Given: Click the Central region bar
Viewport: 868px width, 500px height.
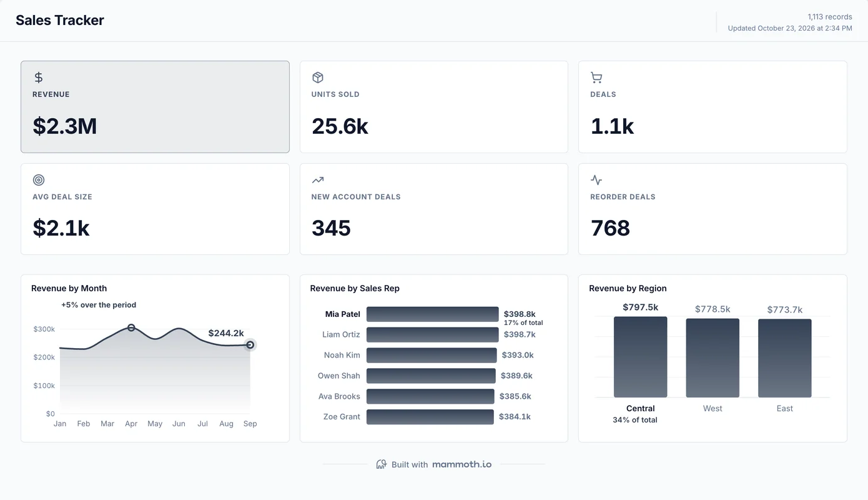Looking at the screenshot, I should [641, 357].
